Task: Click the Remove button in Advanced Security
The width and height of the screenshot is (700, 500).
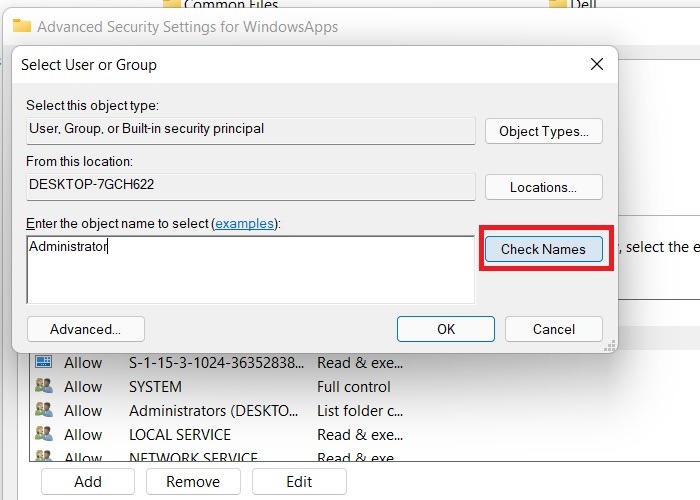Action: 193,482
